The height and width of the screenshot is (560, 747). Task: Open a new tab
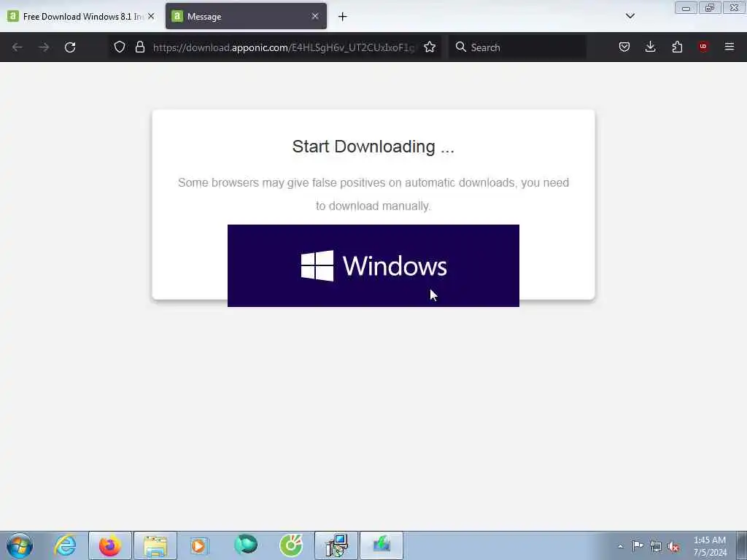coord(343,17)
